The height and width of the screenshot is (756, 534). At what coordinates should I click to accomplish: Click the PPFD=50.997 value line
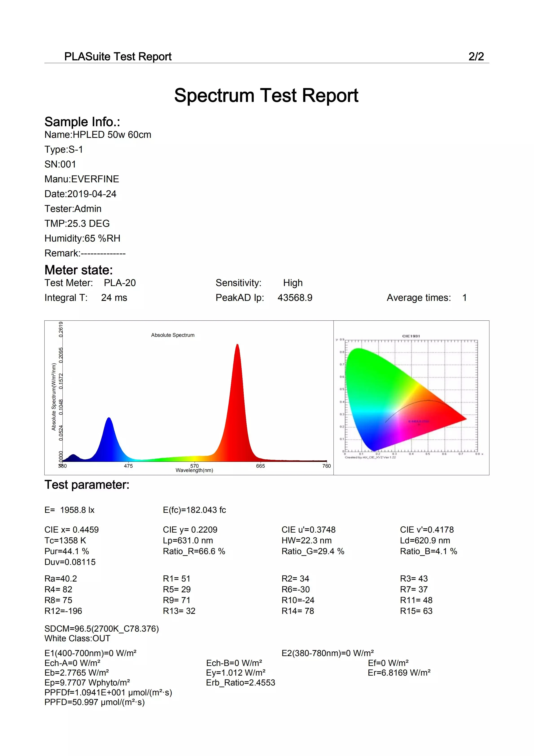94,702
